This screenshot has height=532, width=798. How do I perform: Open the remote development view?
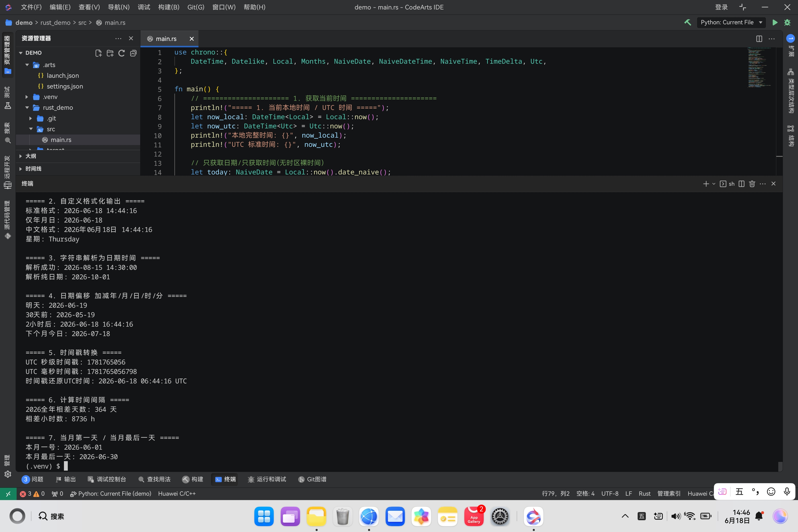[x=7, y=172]
